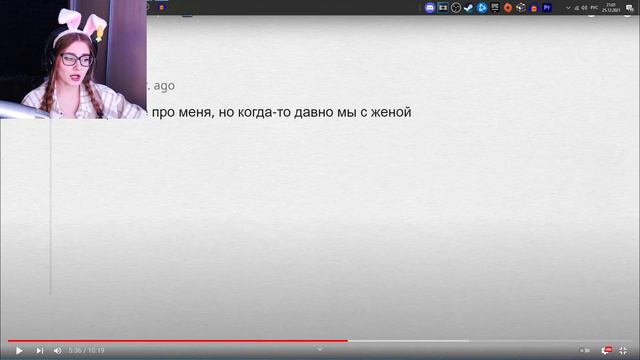This screenshot has width=640, height=360.
Task: Open the taskbar clock and date
Action: tap(611, 7)
